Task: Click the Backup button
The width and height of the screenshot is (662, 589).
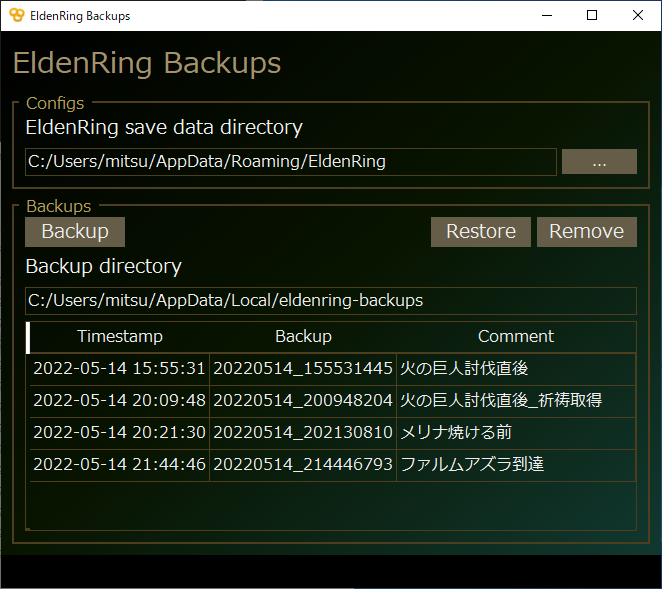Action: click(x=75, y=232)
